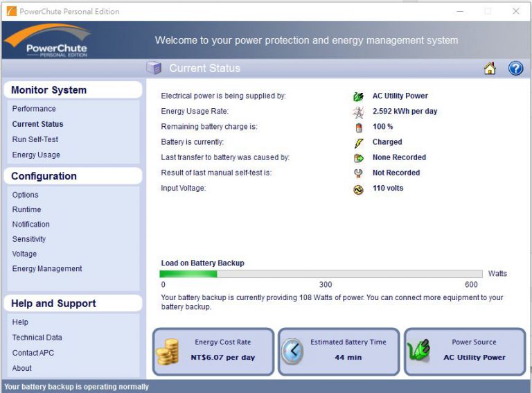This screenshot has width=532, height=393.
Task: Open the blue Help question mark icon
Action: click(x=515, y=68)
